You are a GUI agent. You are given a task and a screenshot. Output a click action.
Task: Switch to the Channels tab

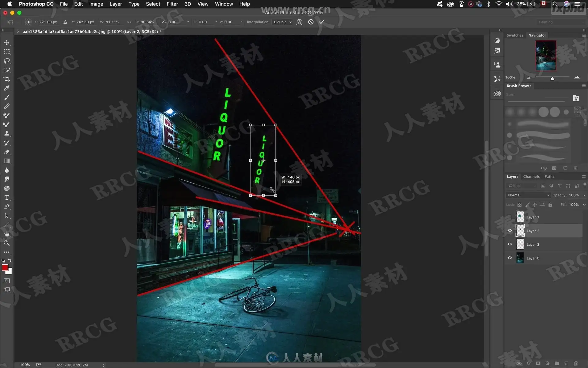click(x=531, y=176)
